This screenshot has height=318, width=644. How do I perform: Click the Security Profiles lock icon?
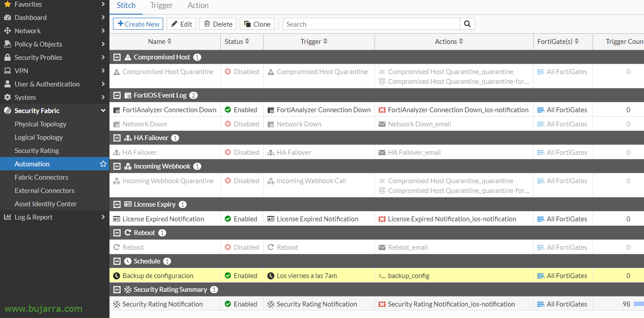7,57
